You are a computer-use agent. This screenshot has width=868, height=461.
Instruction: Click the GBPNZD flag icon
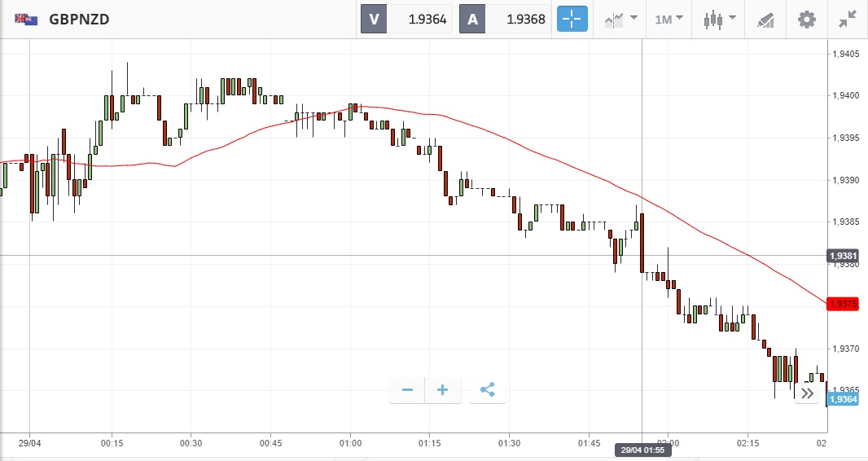click(x=25, y=19)
